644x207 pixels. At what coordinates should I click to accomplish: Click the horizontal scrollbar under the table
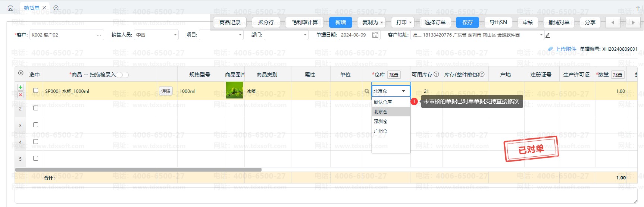tap(138, 170)
